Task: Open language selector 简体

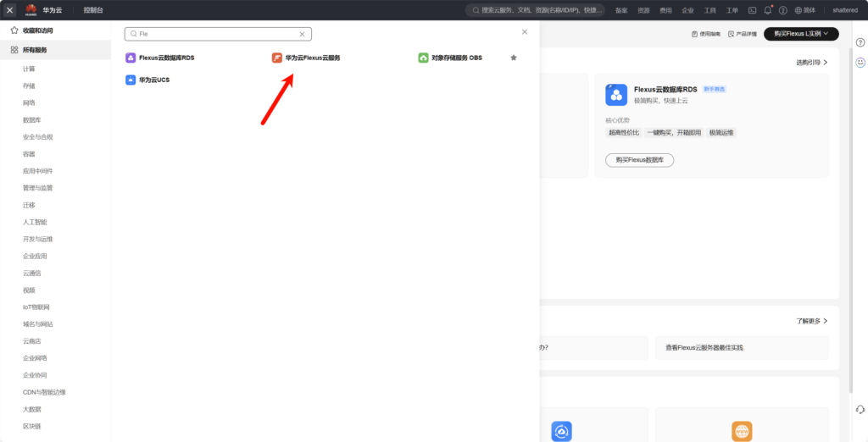Action: (804, 10)
